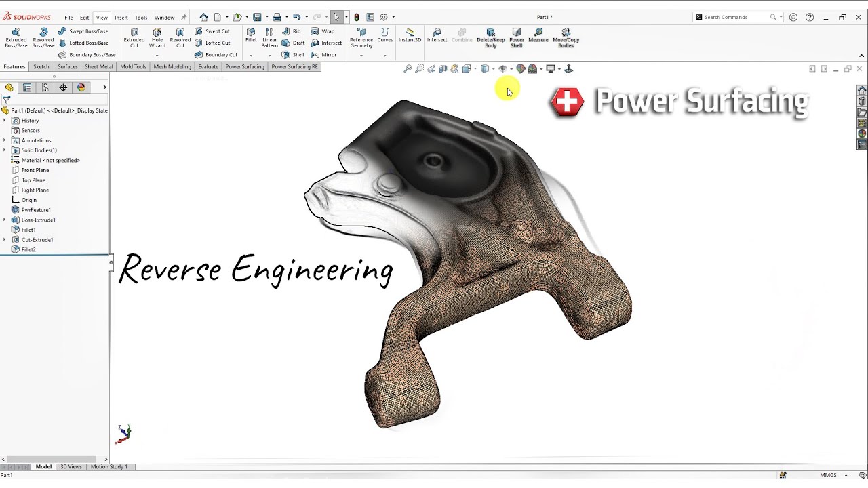Switch to the Sketch tab
This screenshot has width=868, height=488.
click(x=41, y=67)
